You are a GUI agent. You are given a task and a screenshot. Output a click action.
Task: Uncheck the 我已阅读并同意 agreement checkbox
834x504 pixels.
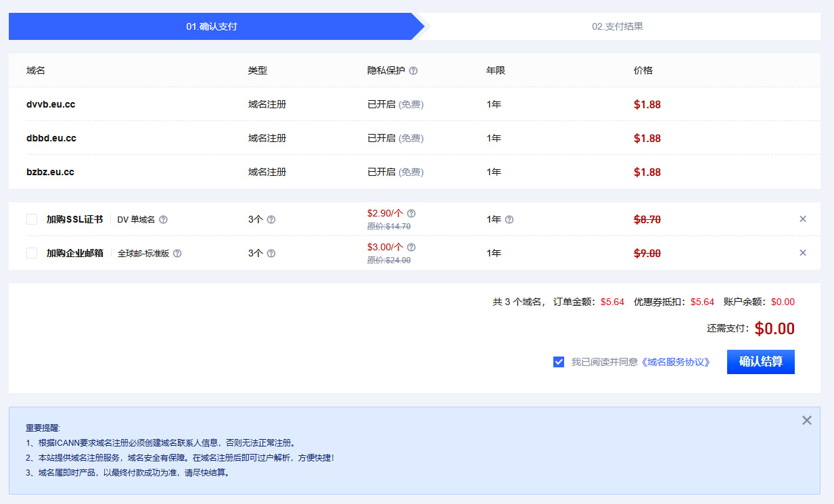(x=559, y=362)
